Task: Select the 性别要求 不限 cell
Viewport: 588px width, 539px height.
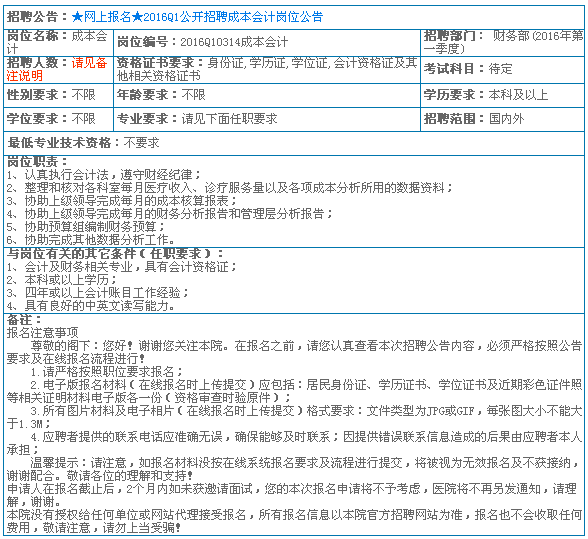Action: 58,95
